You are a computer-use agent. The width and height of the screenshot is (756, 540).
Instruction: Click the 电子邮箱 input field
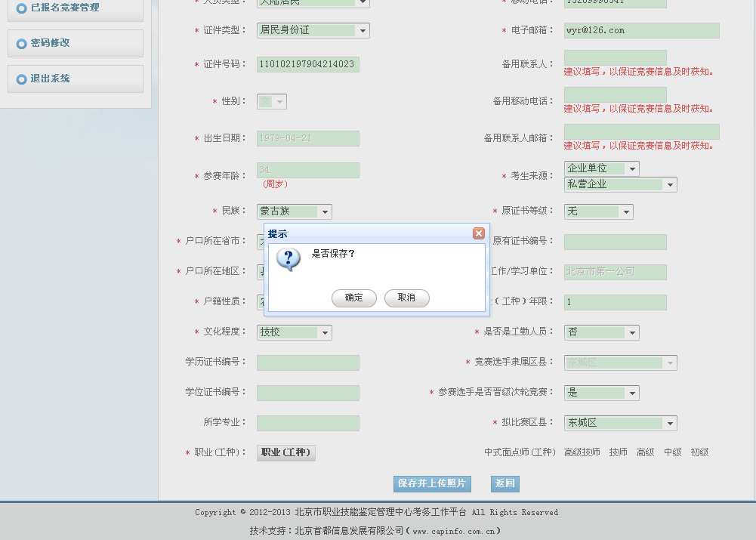click(x=641, y=31)
